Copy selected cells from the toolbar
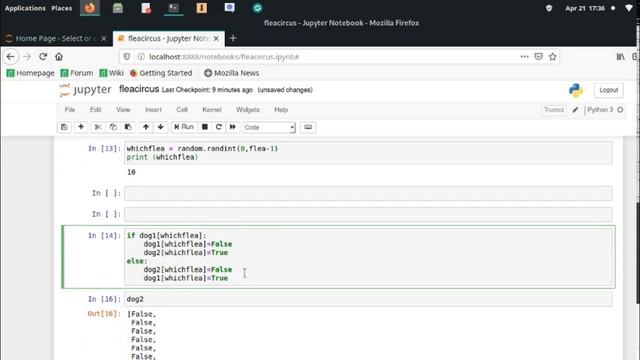This screenshot has width=640, height=360. (x=113, y=127)
